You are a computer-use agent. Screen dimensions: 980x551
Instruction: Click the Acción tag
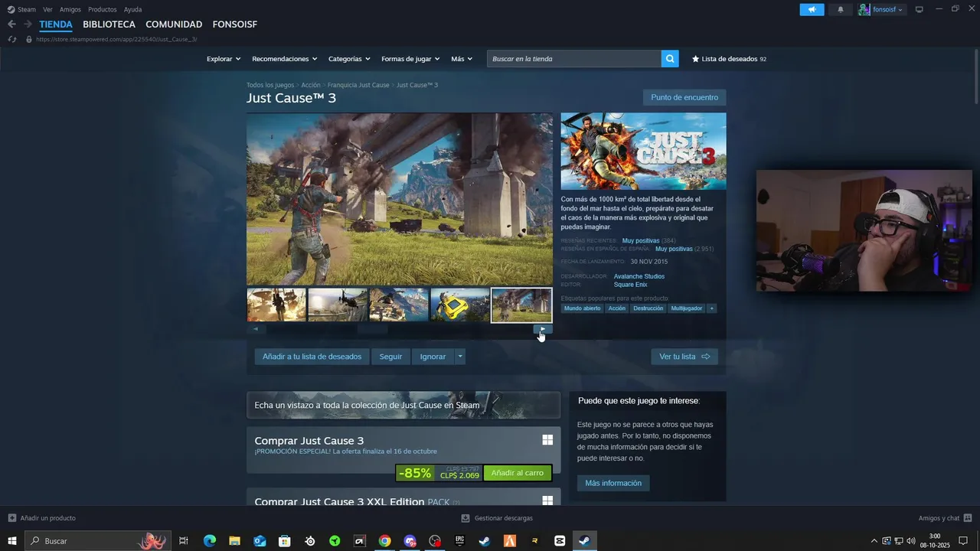(617, 308)
